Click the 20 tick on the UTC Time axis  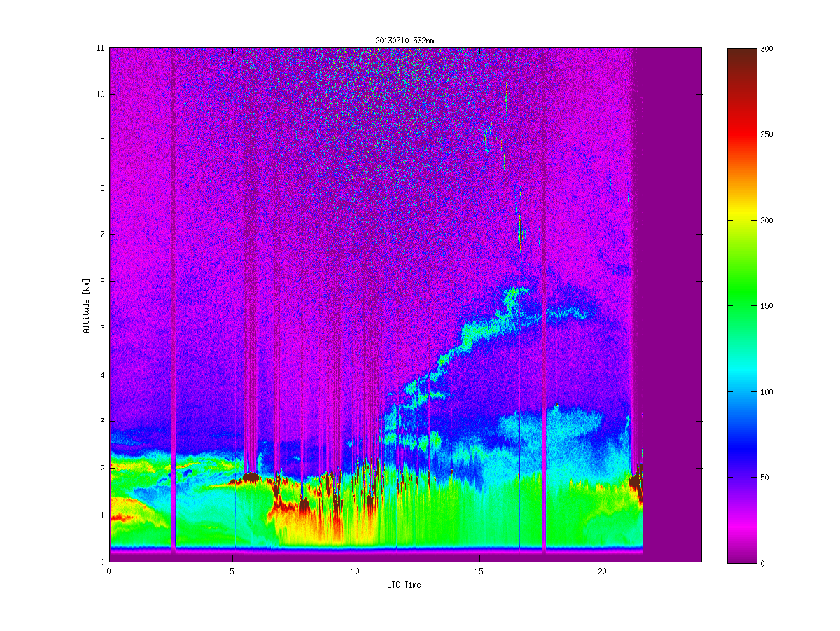pyautogui.click(x=602, y=571)
